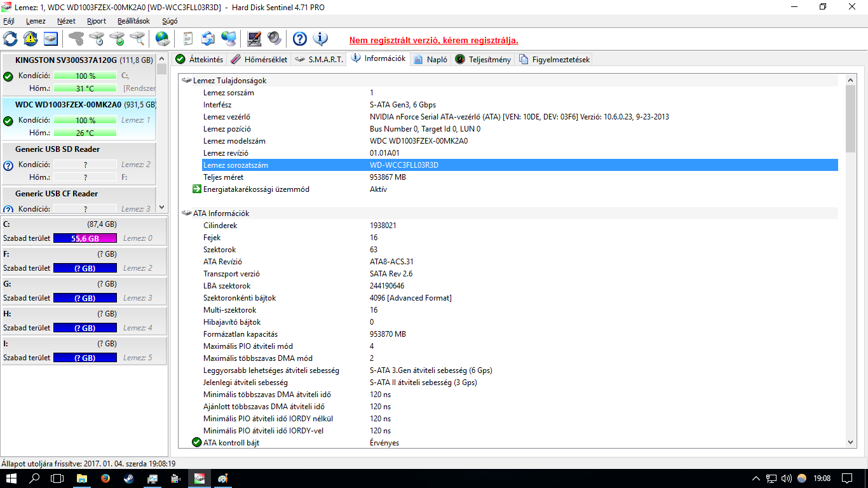Select the Generic USB CF Reader entry
The image size is (868, 488).
(x=78, y=200)
